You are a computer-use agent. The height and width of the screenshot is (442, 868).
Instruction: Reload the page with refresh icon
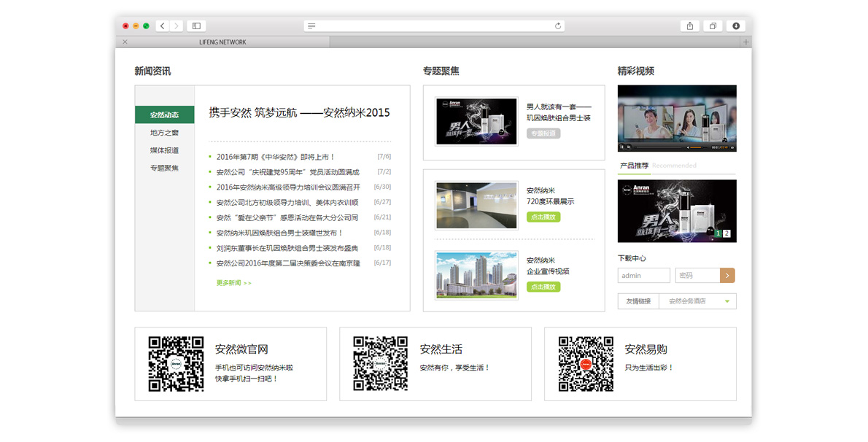558,26
